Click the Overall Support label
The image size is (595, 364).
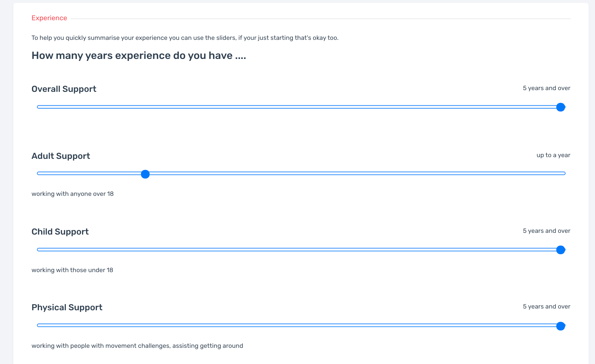click(64, 89)
